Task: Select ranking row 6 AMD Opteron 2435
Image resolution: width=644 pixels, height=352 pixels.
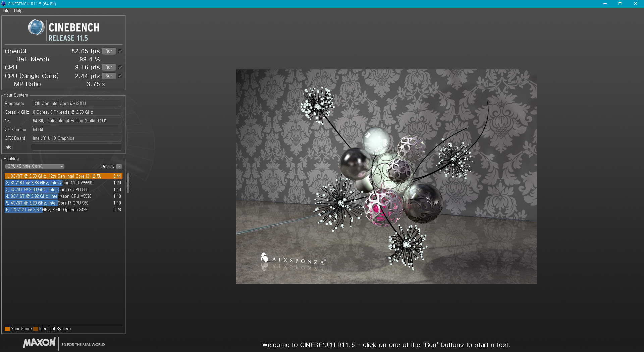Action: pos(63,210)
